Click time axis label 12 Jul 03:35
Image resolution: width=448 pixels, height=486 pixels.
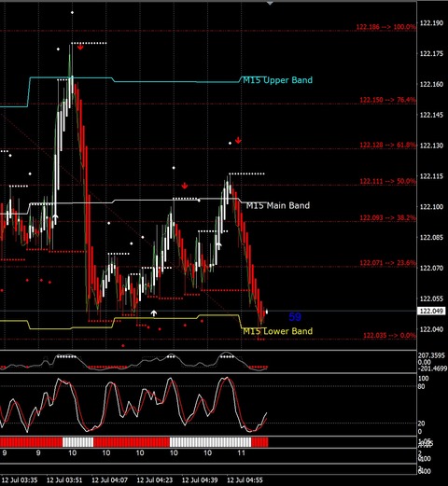[20, 480]
